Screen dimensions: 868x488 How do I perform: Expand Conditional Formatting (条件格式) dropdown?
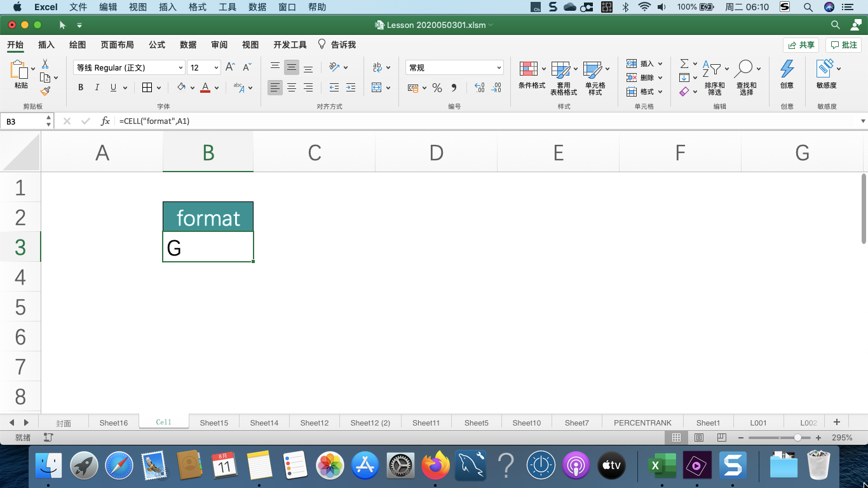click(543, 69)
